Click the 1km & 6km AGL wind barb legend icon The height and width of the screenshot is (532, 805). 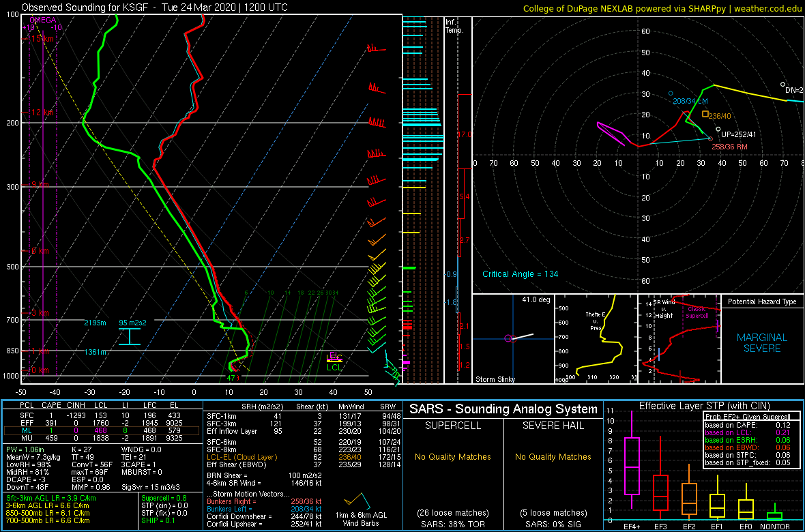[357, 503]
